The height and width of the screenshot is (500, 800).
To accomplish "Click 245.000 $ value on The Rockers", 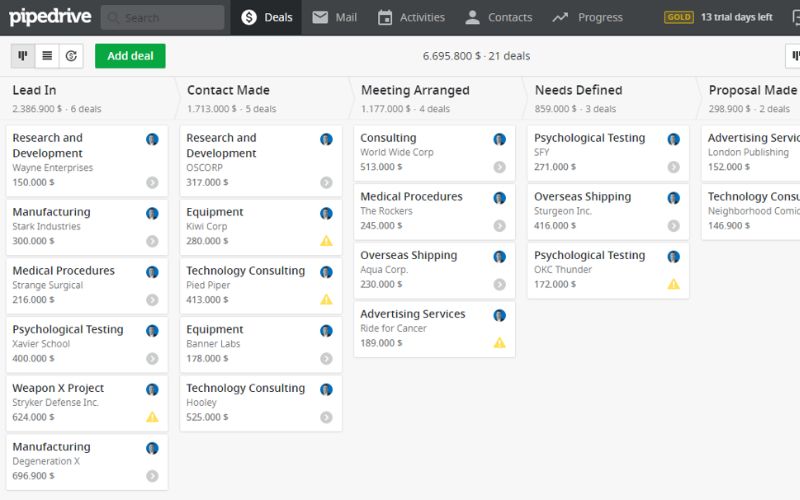I will (x=381, y=226).
